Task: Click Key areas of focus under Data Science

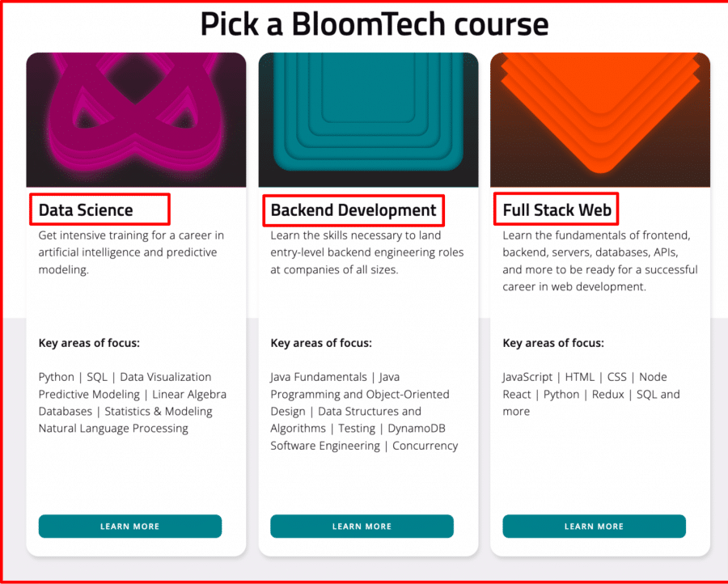Action: tap(89, 343)
